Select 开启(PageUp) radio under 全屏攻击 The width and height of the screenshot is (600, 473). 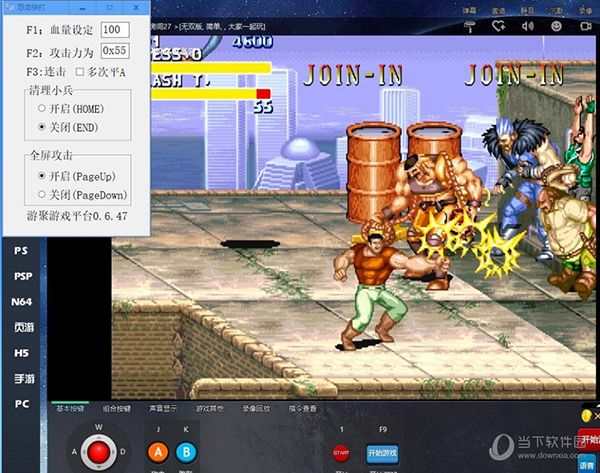point(42,176)
